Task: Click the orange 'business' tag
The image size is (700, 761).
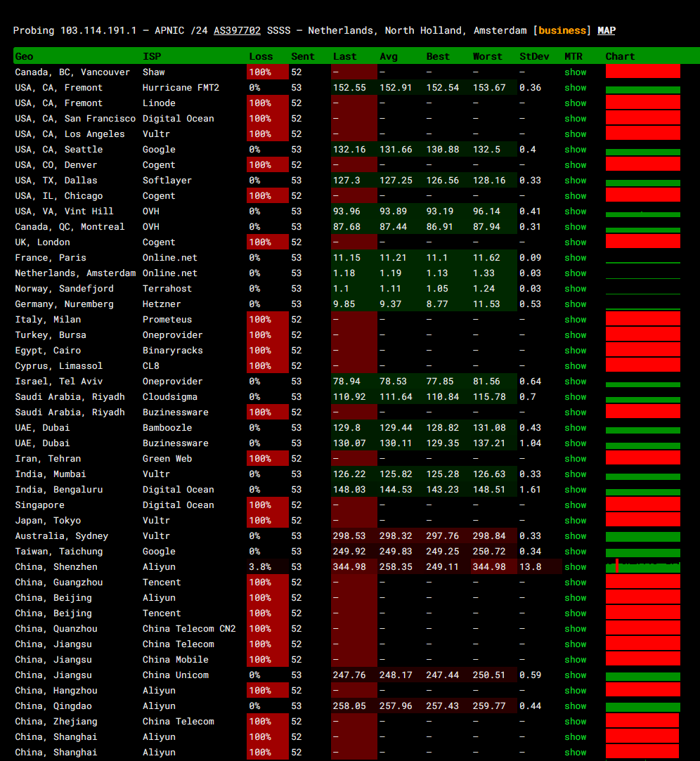Action: point(562,31)
